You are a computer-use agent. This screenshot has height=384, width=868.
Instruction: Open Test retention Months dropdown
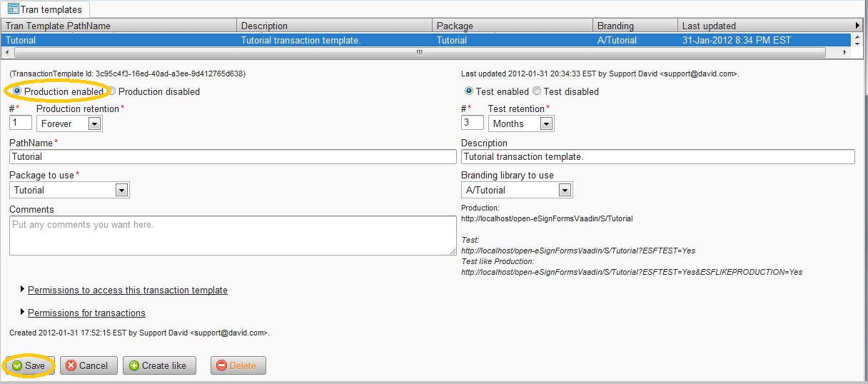(x=546, y=123)
